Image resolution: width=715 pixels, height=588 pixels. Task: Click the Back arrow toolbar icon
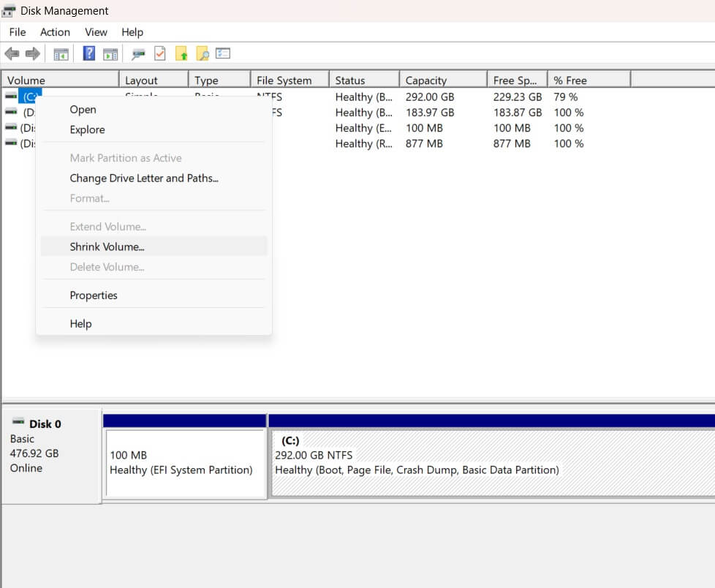12,54
